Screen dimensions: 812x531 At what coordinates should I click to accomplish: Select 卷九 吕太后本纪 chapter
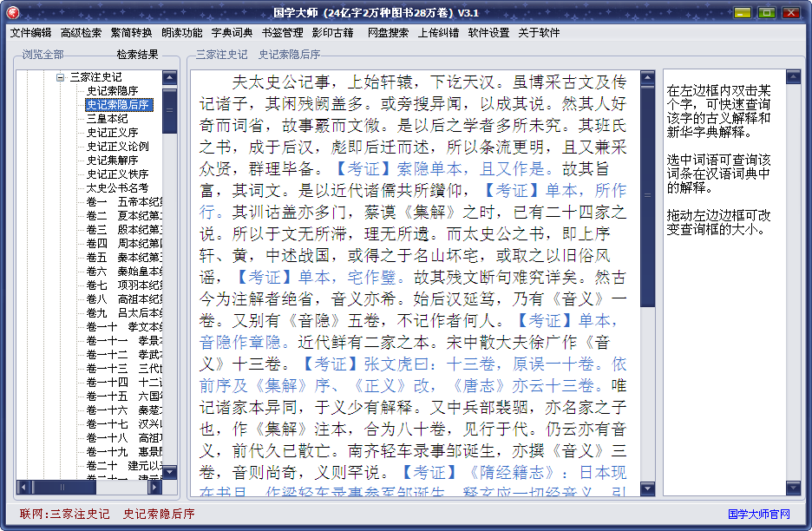click(x=124, y=313)
